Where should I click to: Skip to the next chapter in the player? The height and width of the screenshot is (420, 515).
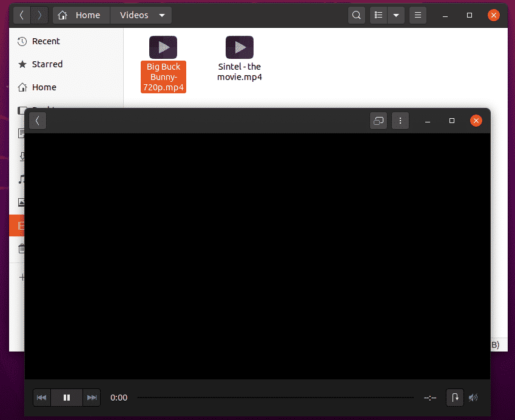point(92,398)
